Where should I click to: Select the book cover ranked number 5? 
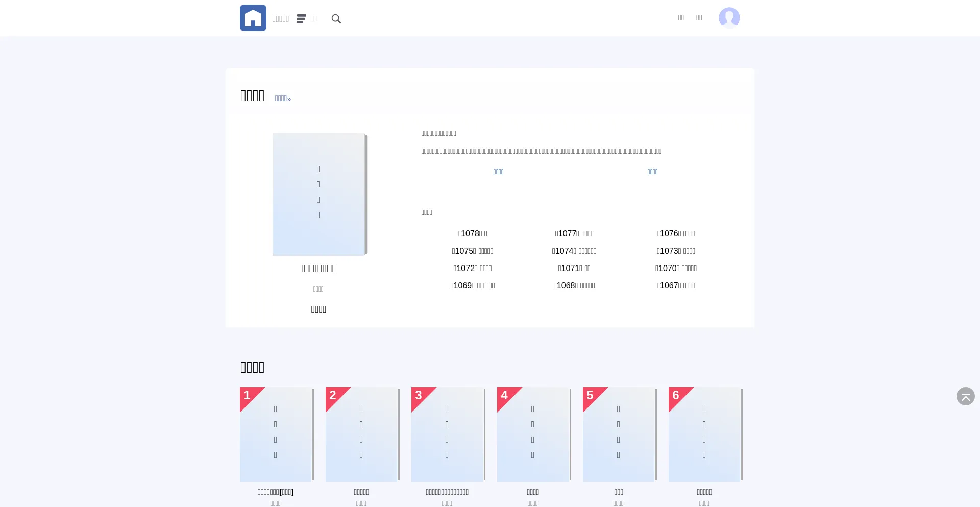[x=619, y=434]
